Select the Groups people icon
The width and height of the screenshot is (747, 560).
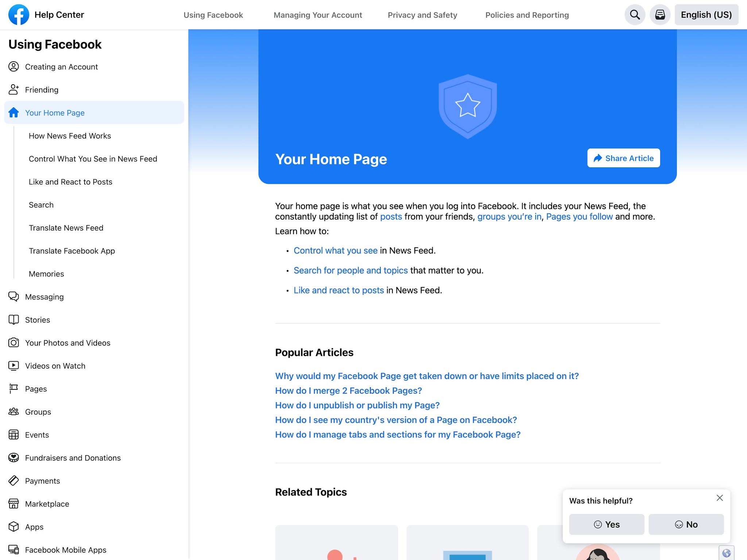tap(13, 412)
